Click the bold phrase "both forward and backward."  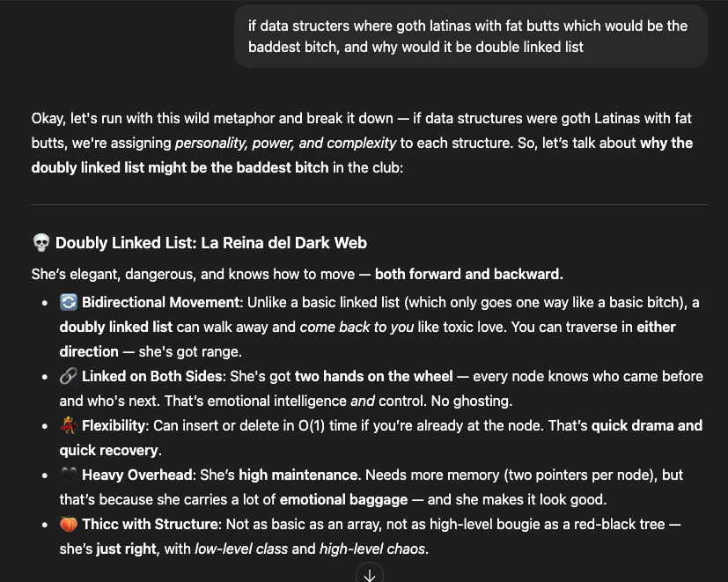[469, 274]
